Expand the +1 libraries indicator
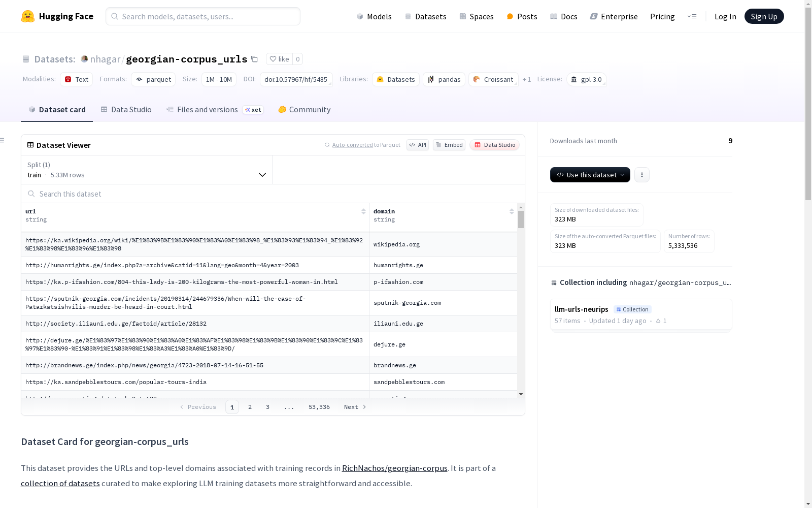 (527, 79)
